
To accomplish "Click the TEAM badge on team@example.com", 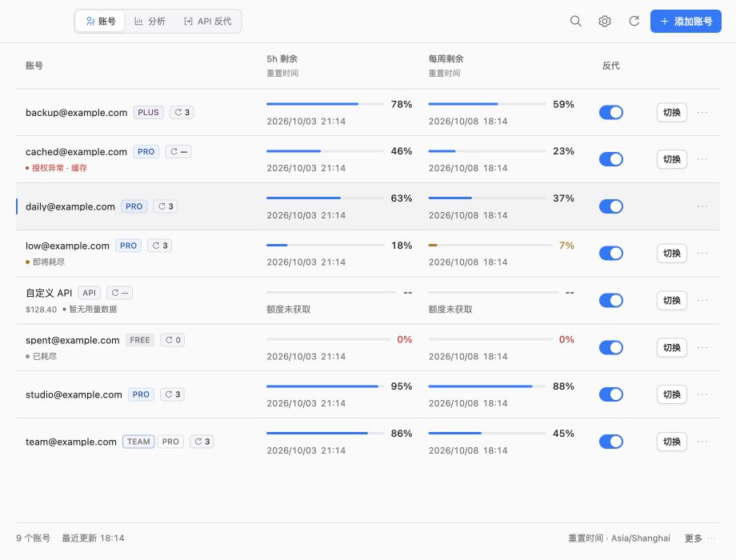I will [x=138, y=442].
